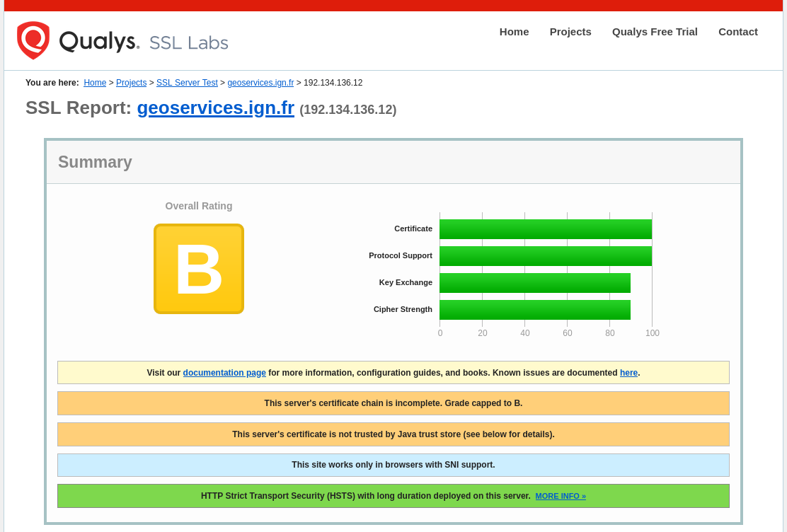The height and width of the screenshot is (532, 787).
Task: Click the 'Cipher Strength' chart label
Action: [403, 309]
